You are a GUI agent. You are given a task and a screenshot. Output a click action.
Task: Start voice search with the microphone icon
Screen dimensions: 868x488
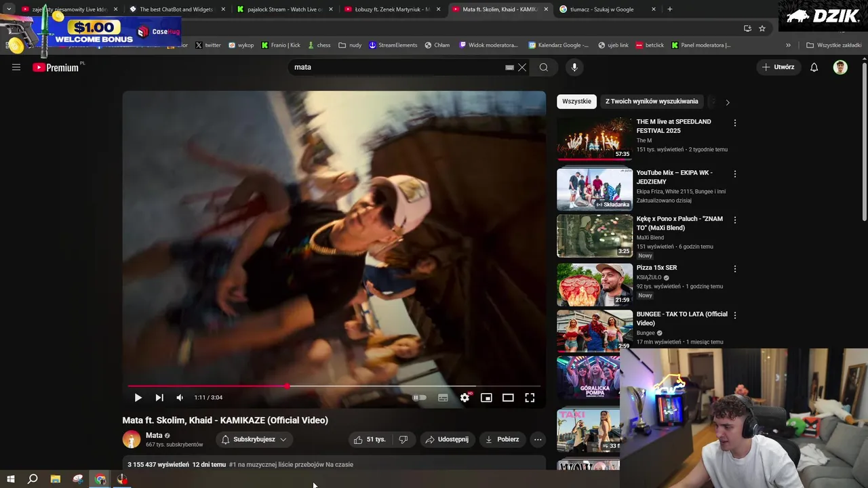click(574, 67)
